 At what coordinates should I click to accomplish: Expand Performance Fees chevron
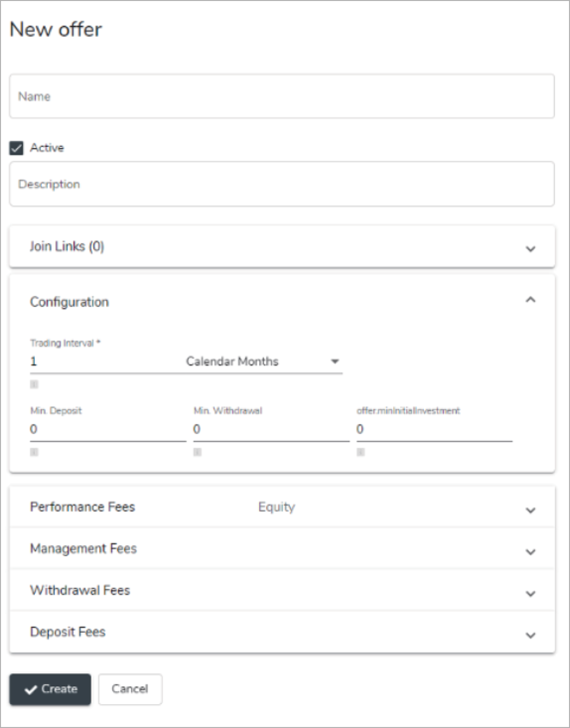point(530,510)
